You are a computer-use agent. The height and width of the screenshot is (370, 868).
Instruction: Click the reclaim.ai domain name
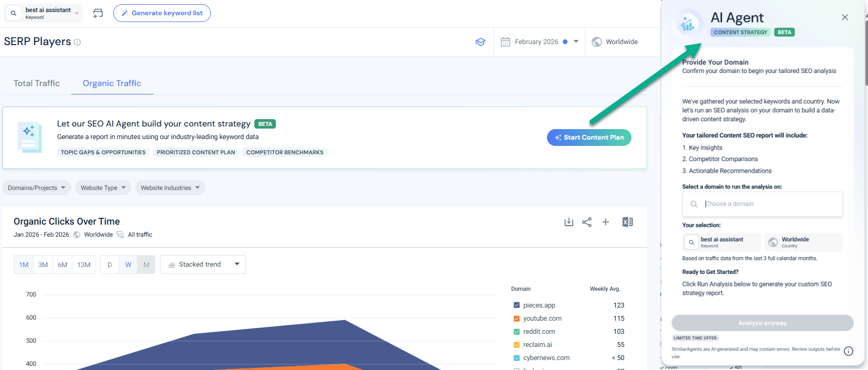coord(538,344)
